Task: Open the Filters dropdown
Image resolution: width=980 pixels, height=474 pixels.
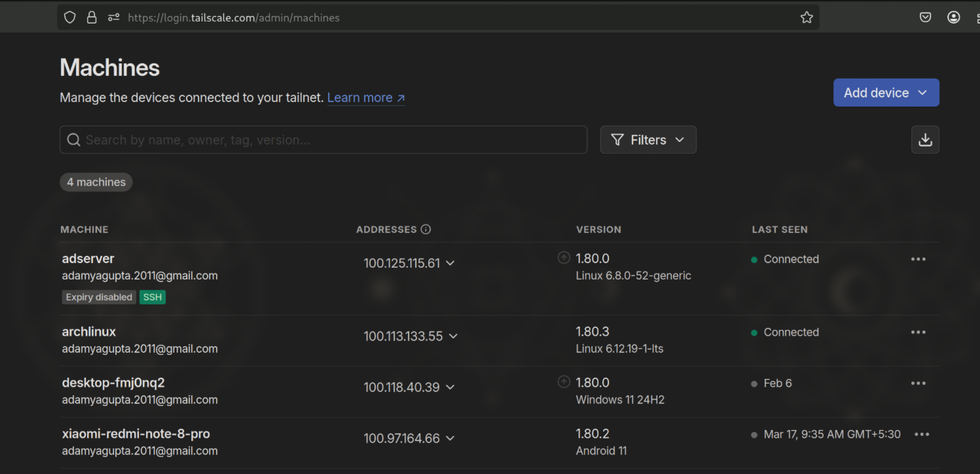Action: [648, 139]
